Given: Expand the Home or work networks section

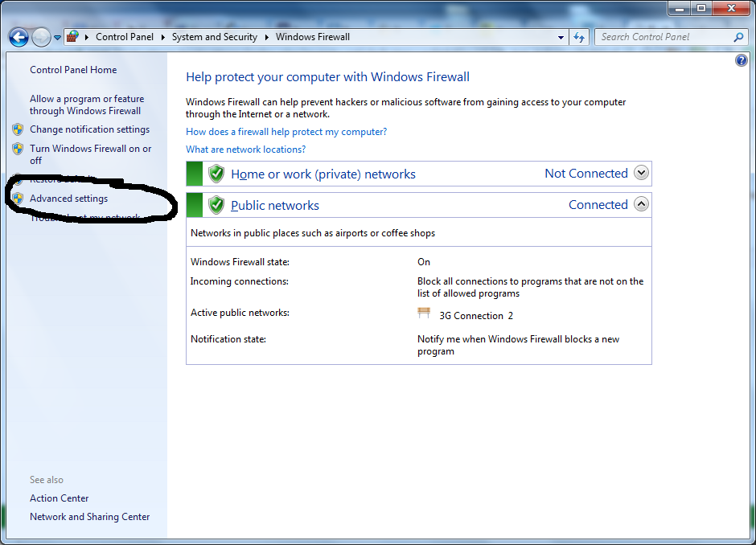Looking at the screenshot, I should point(641,173).
